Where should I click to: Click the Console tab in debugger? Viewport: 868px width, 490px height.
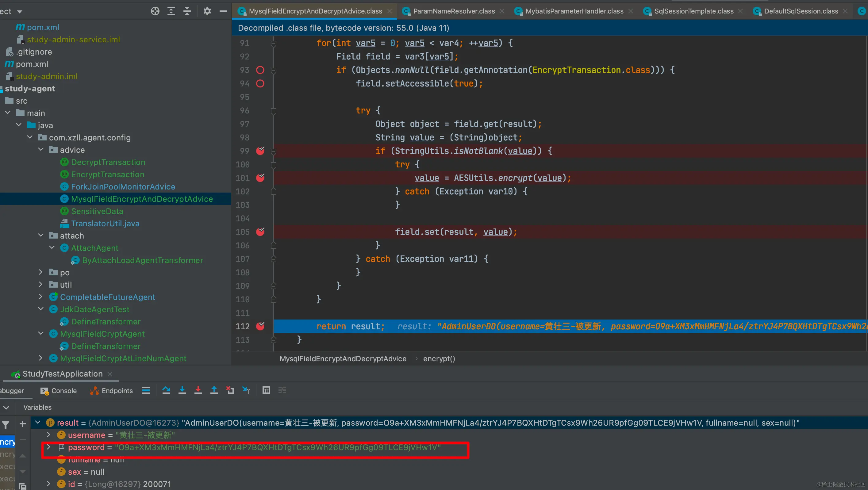pos(59,391)
